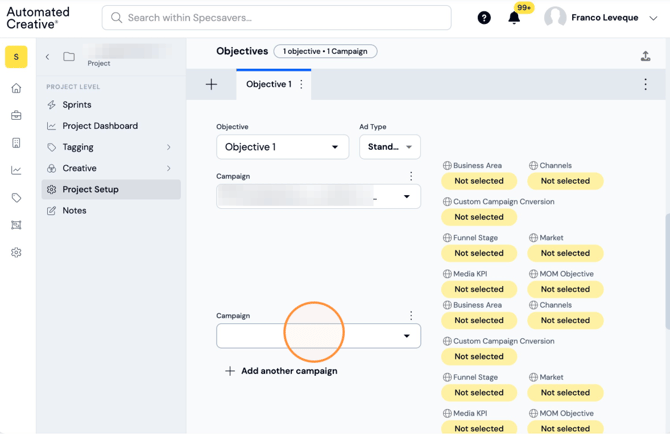The image size is (670, 437).
Task: Set second campaign Channels tag
Action: pyautogui.click(x=565, y=320)
